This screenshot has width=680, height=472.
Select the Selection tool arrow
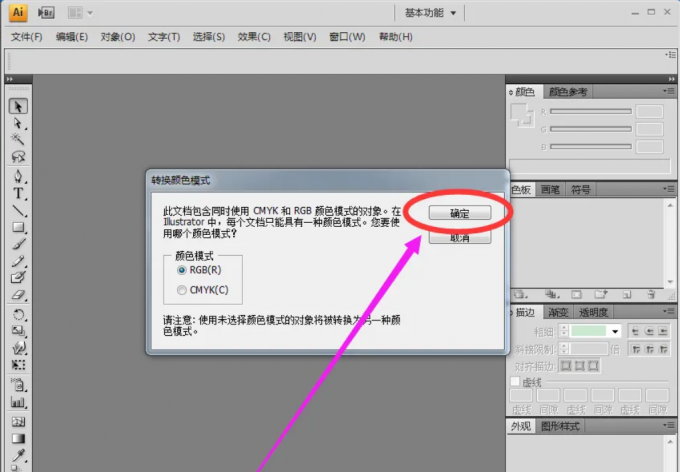[18, 106]
